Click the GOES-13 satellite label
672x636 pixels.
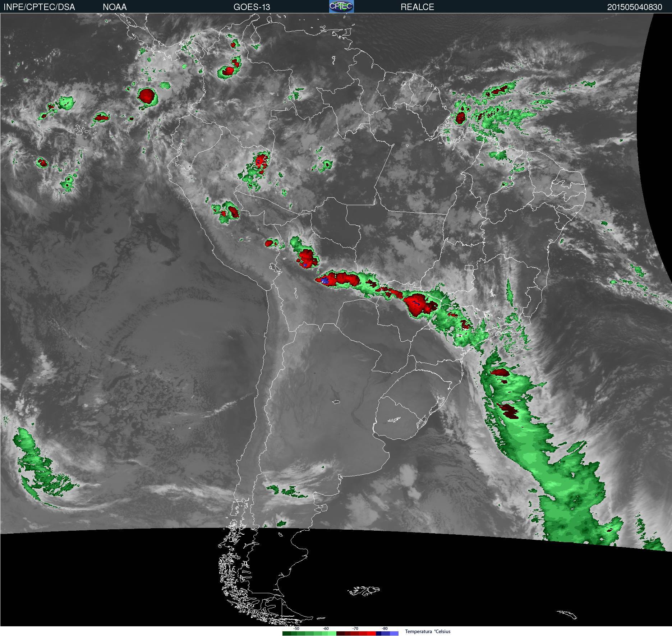252,7
